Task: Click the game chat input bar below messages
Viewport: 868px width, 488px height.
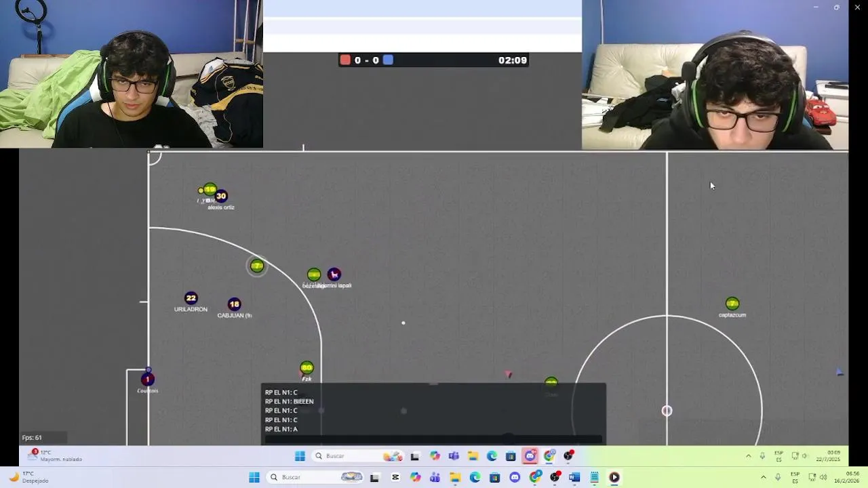Action: 433,439
